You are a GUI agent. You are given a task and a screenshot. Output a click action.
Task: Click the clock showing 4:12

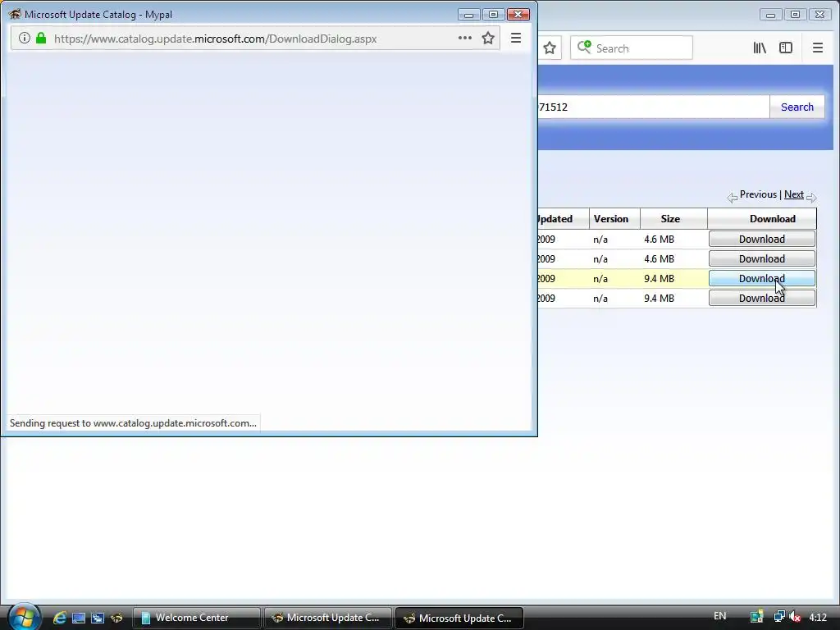tap(818, 617)
